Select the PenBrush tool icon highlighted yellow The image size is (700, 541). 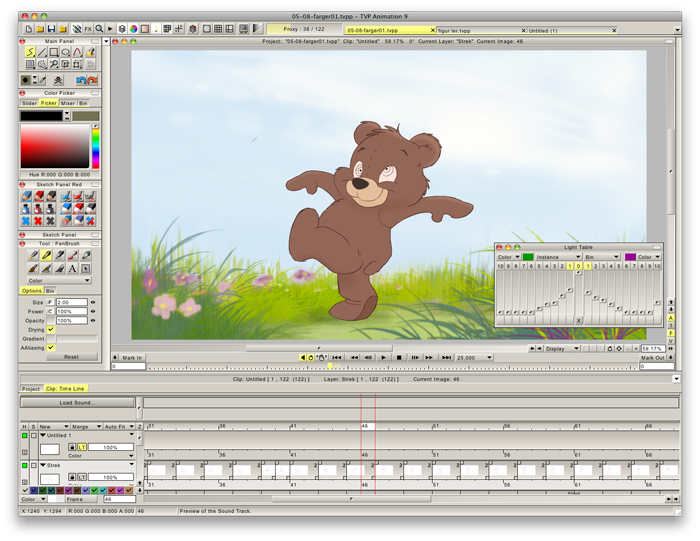[x=46, y=255]
